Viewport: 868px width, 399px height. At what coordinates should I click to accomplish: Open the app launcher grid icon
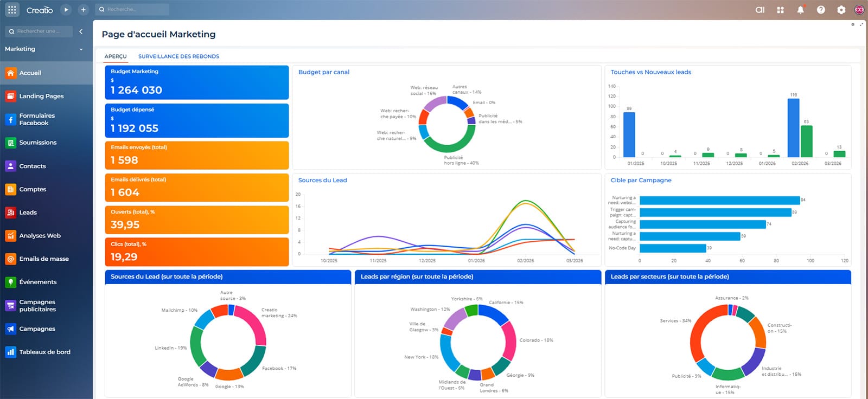(x=12, y=10)
